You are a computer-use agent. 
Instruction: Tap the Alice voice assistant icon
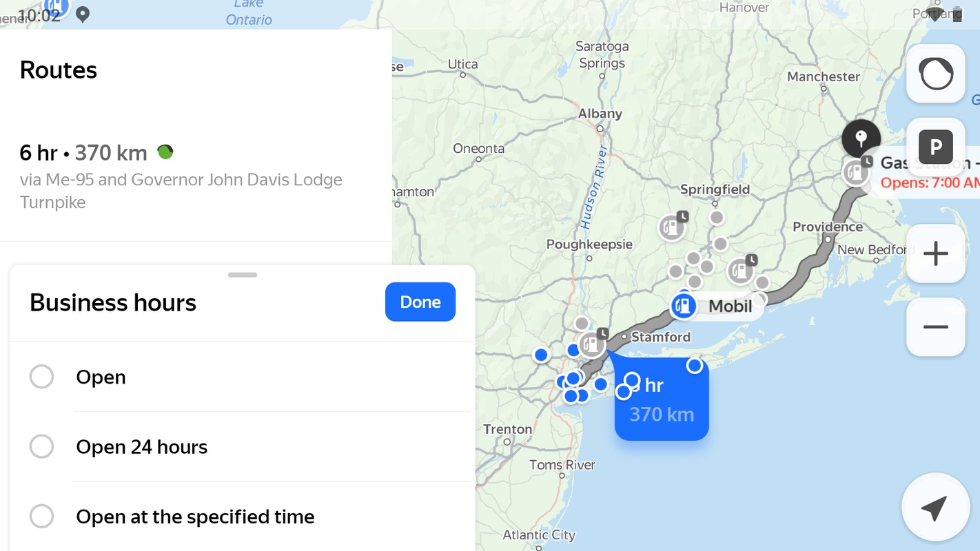pos(935,74)
